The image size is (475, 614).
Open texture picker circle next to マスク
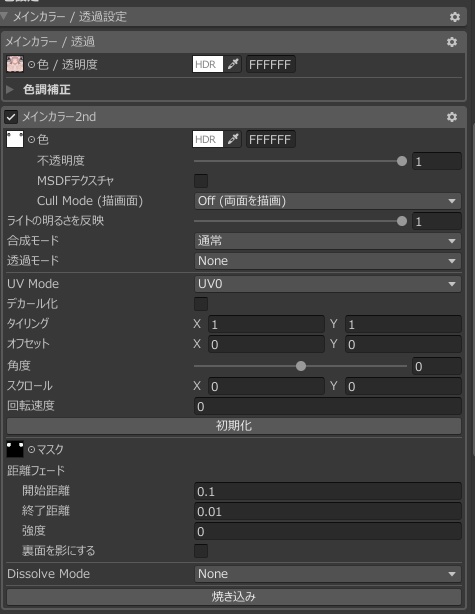(31, 450)
